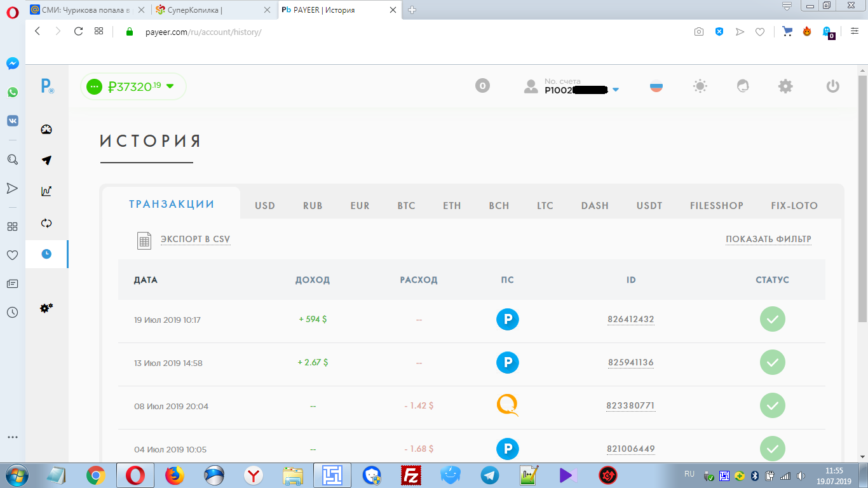Open the exchange arrows icon in sidebar
Image resolution: width=868 pixels, height=488 pixels.
[46, 223]
